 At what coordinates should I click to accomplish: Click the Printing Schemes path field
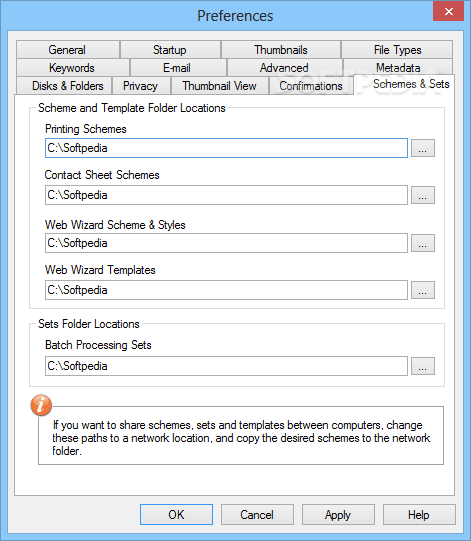click(x=226, y=148)
